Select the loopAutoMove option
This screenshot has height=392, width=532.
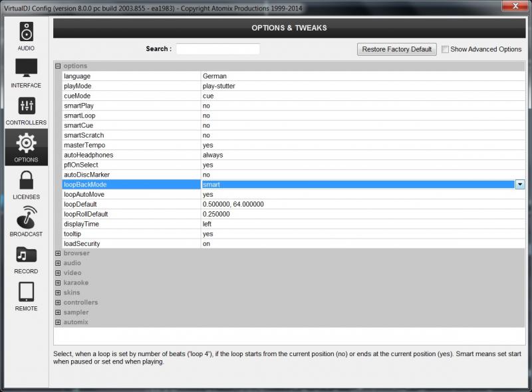[293, 194]
